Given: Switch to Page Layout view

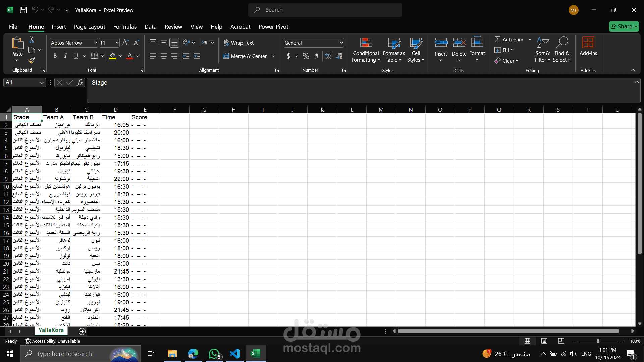Looking at the screenshot, I should (x=544, y=341).
